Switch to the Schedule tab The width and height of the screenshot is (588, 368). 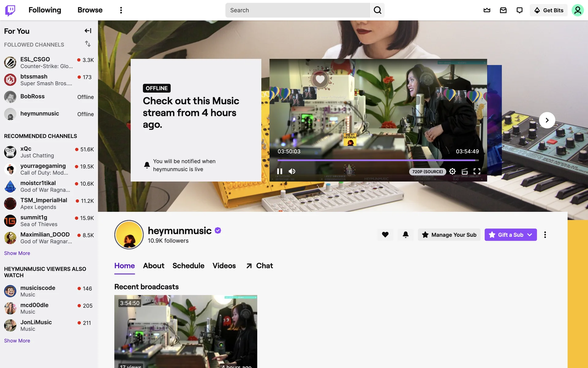click(188, 266)
